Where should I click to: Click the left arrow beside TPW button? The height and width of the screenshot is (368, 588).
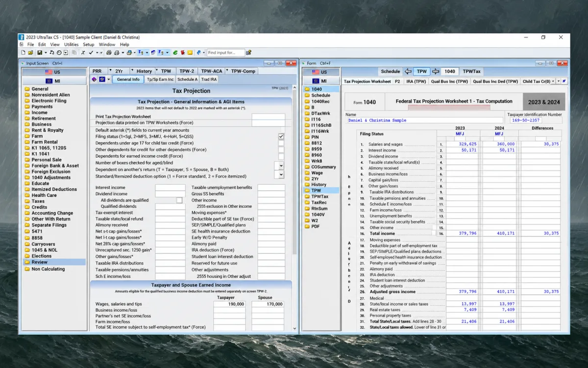tap(408, 72)
